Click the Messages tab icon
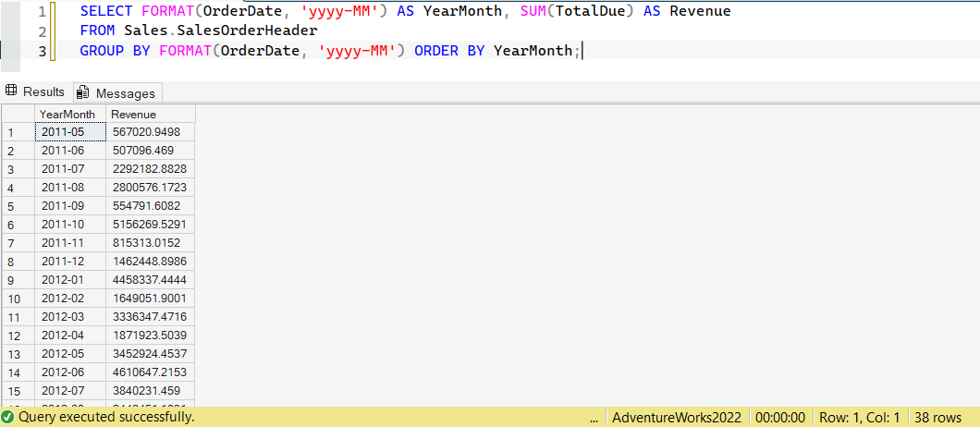This screenshot has width=980, height=427. coord(82,93)
